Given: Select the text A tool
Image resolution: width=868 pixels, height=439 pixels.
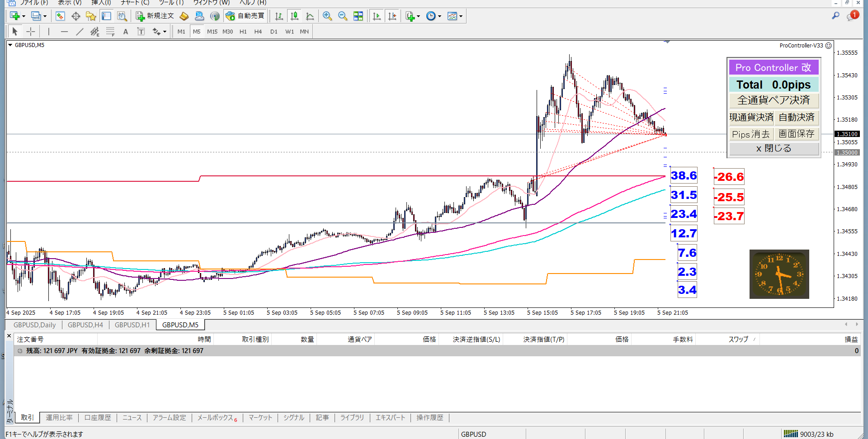Looking at the screenshot, I should [x=126, y=32].
